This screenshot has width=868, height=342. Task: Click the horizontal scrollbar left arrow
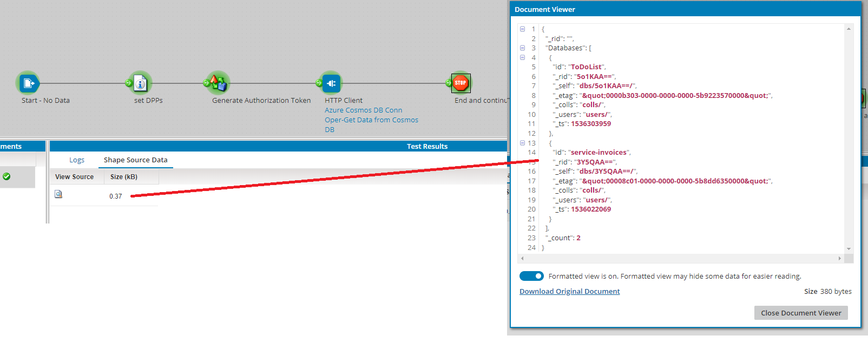[x=522, y=259]
